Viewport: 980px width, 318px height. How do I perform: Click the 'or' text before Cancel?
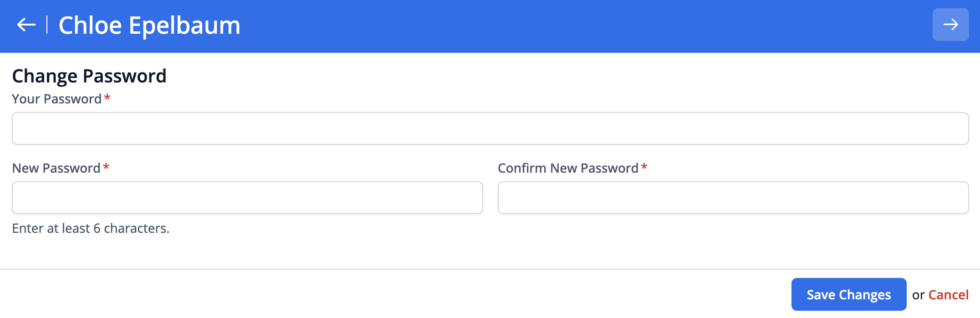[918, 295]
